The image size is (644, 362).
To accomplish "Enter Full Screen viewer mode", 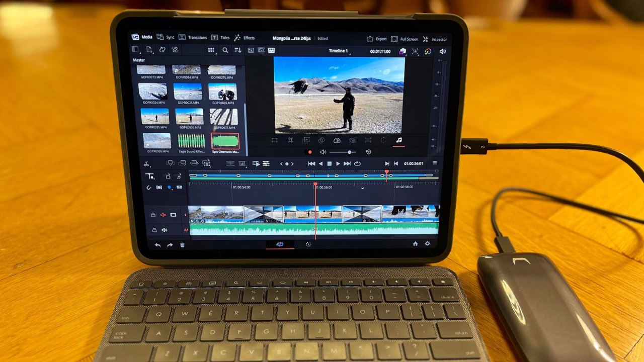I will pyautogui.click(x=405, y=39).
